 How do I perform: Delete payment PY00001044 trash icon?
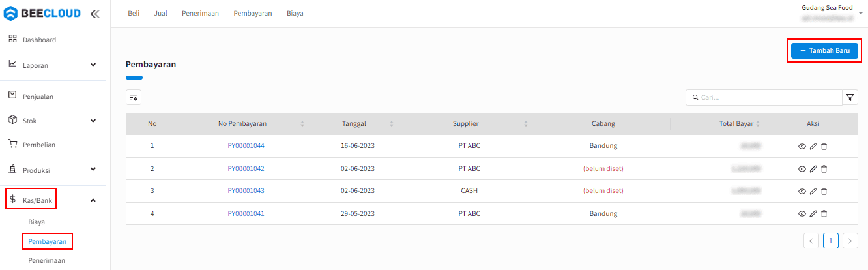point(824,147)
